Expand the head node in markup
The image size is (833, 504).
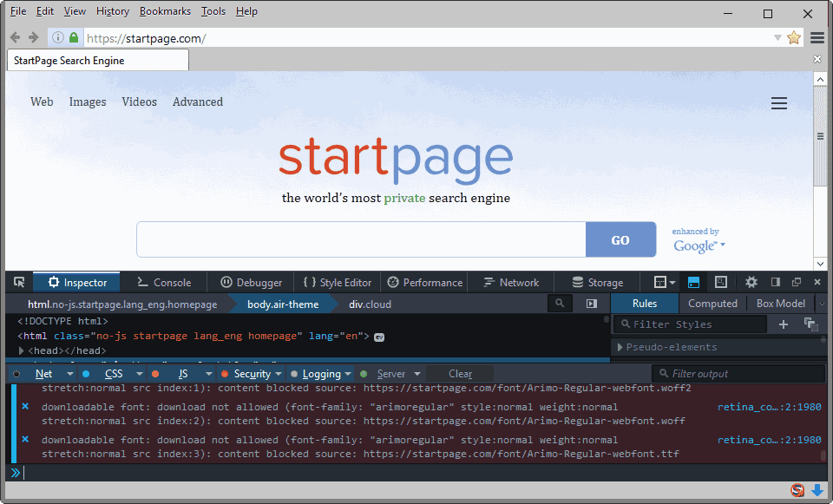pyautogui.click(x=21, y=350)
